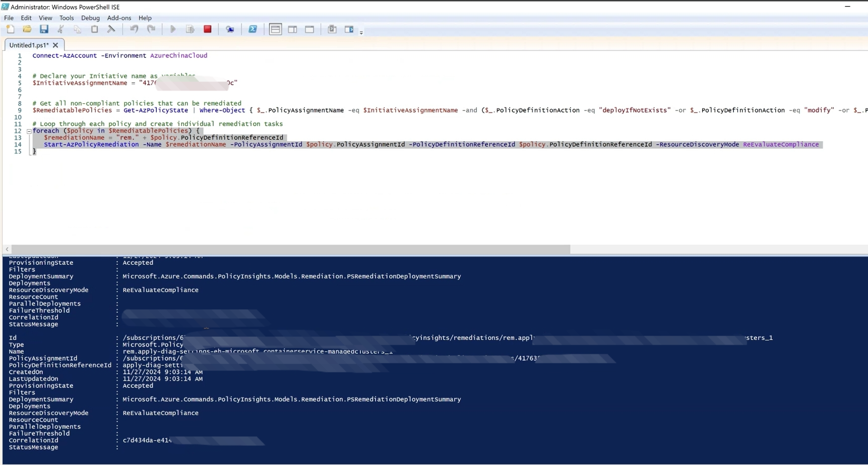Expand the toolbar overflow options arrow
This screenshot has height=465, width=868.
(x=361, y=32)
